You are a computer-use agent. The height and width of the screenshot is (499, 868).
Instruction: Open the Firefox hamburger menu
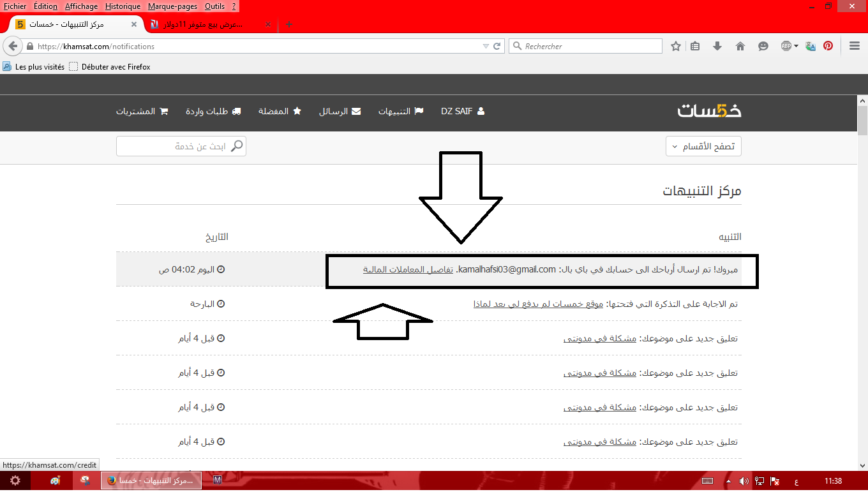(855, 46)
